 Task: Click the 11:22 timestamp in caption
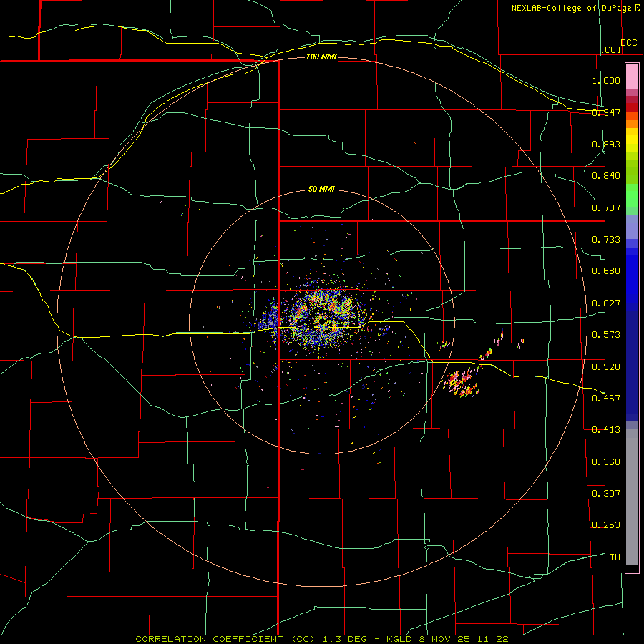pos(493,639)
